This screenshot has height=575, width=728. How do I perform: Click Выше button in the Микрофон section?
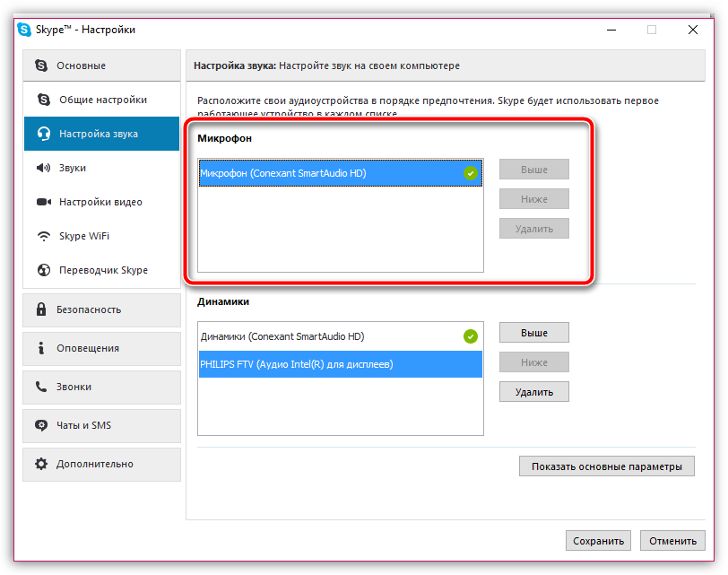[534, 170]
